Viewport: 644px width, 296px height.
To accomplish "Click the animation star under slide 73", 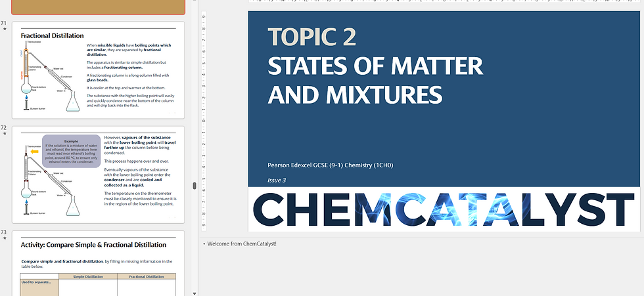I will 5,238.
